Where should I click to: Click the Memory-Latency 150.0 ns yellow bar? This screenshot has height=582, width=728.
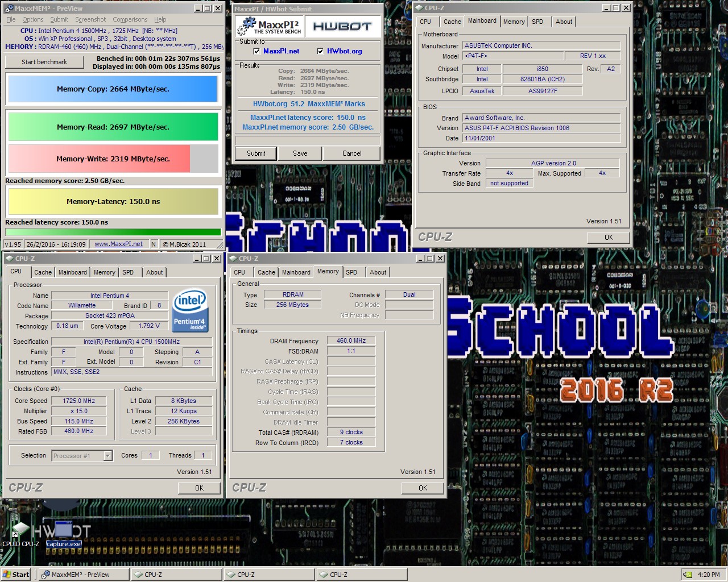point(113,202)
